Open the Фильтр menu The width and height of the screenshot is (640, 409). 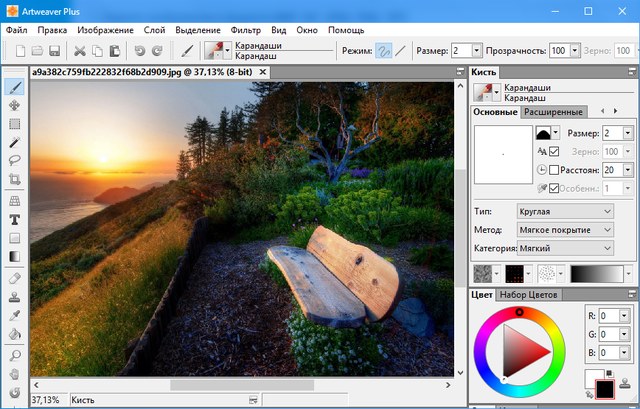tap(245, 30)
